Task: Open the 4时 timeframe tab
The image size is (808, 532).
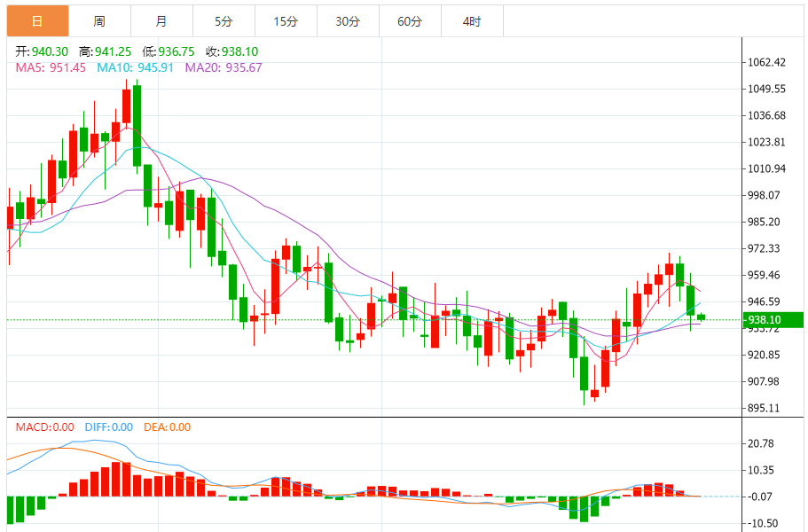Action: click(x=472, y=21)
